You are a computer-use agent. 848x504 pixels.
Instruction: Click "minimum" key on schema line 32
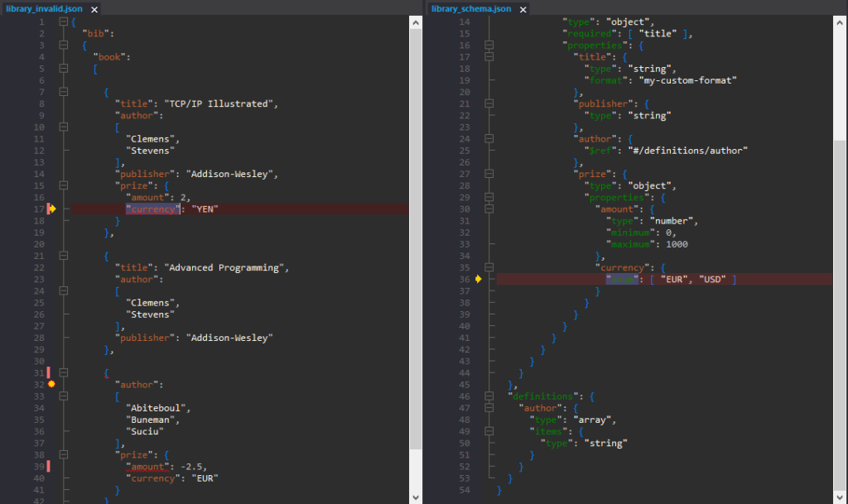tap(630, 233)
